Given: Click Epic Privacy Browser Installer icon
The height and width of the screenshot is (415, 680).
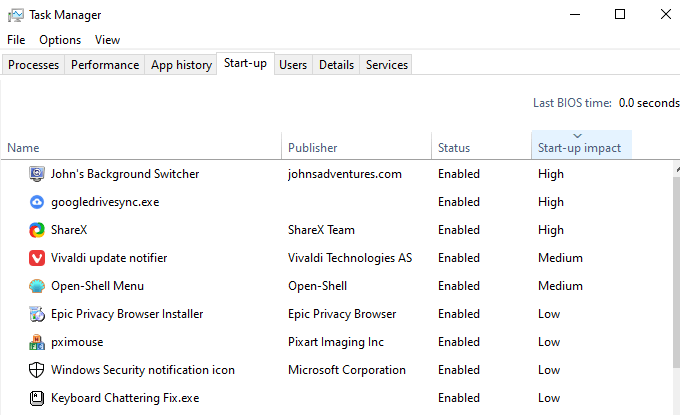Looking at the screenshot, I should 36,314.
